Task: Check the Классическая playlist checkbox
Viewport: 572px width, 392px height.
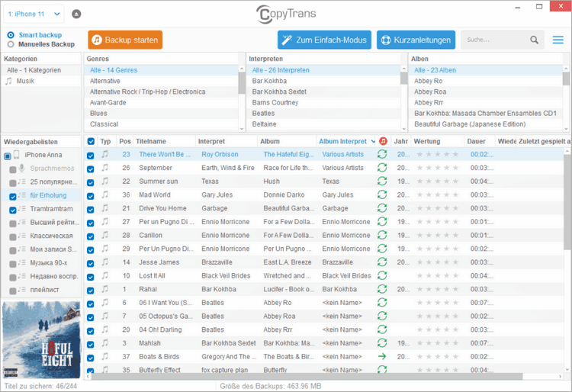Action: (x=13, y=237)
